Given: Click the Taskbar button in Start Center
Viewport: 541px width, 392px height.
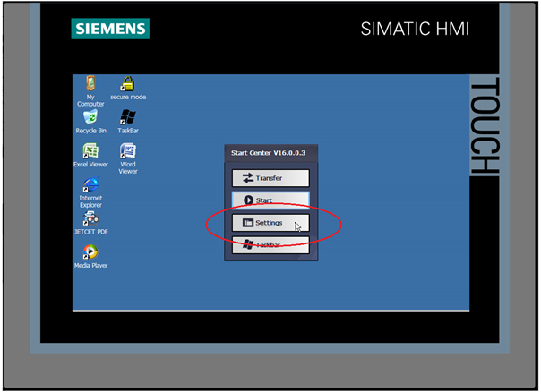Looking at the screenshot, I should (x=270, y=245).
